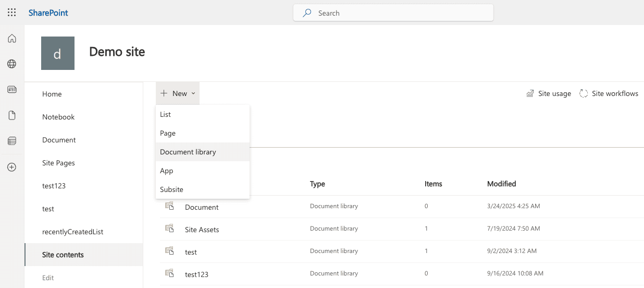Open the Document library in contents list
Image resolution: width=644 pixels, height=288 pixels.
click(202, 207)
